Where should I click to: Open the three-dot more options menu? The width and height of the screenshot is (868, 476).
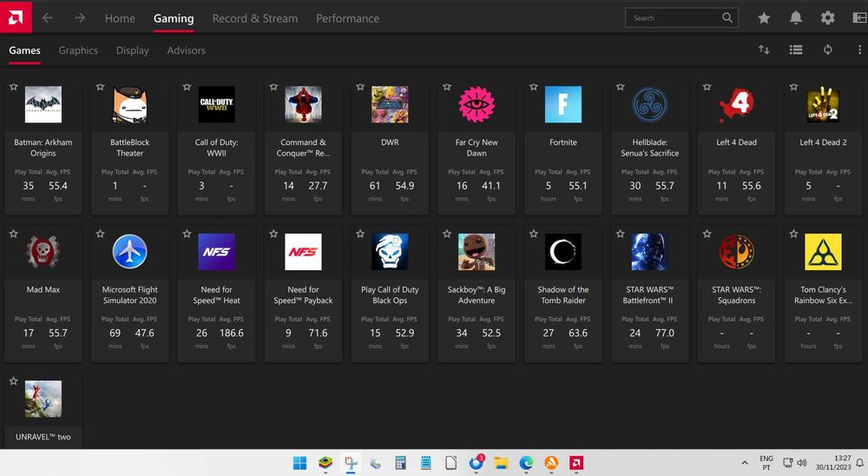(859, 50)
